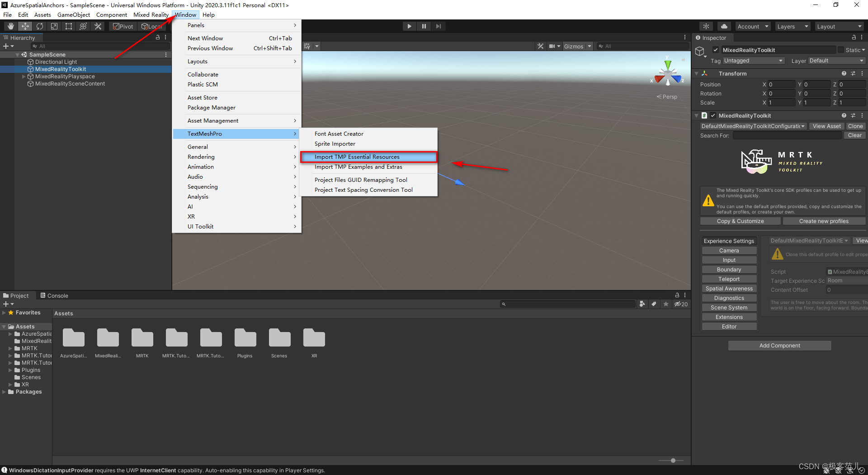Select the Rect tool
This screenshot has height=475, width=868.
point(69,26)
